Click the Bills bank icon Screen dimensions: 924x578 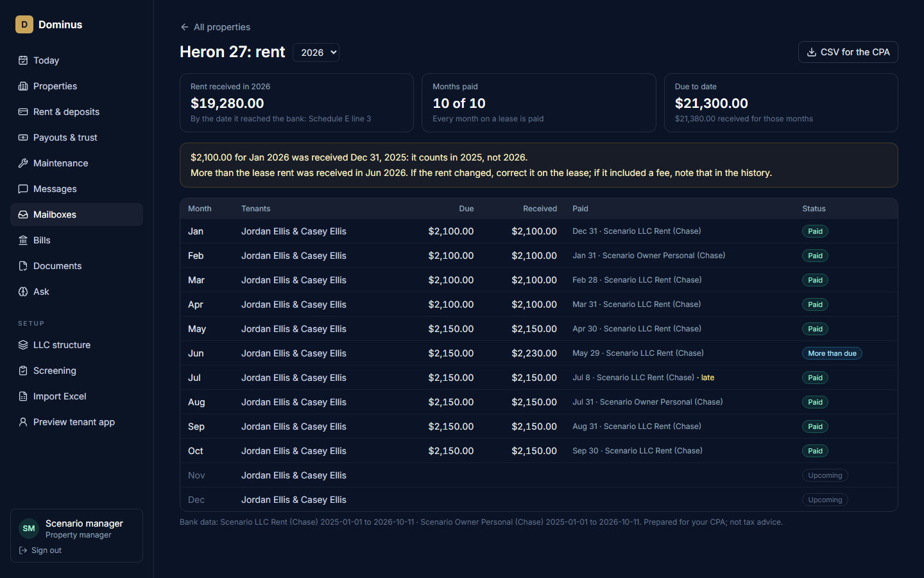tap(23, 240)
